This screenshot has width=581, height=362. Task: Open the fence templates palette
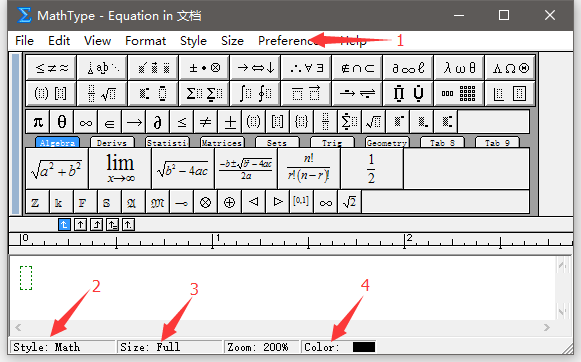pyautogui.click(x=51, y=93)
